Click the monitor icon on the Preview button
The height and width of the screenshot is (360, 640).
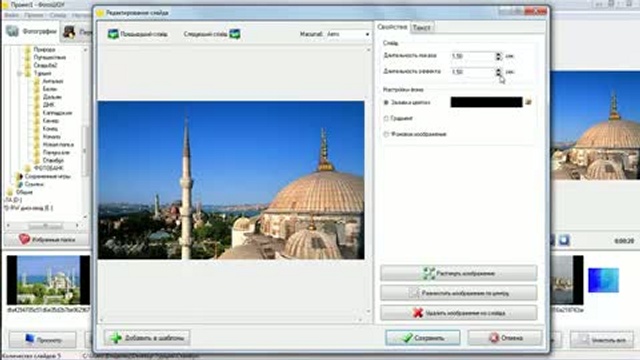point(29,339)
